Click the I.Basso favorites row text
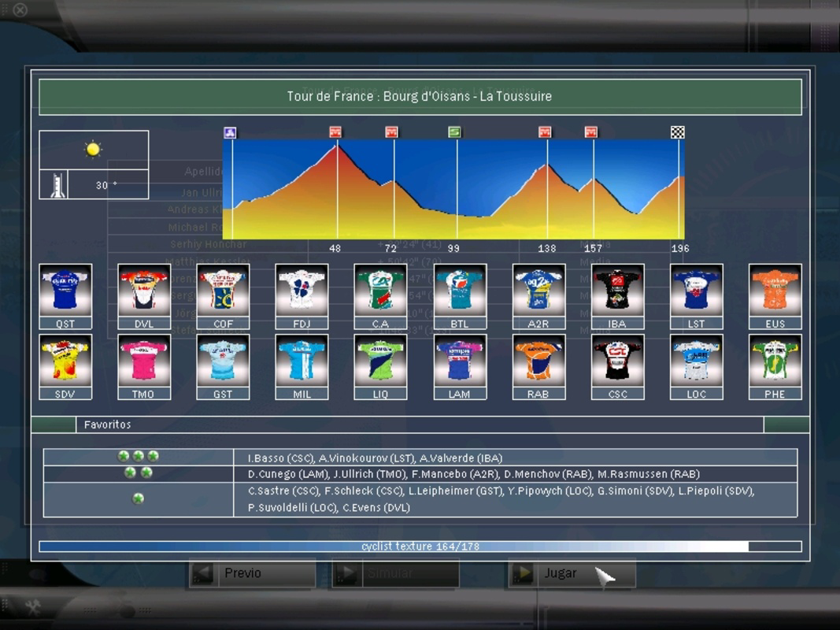This screenshot has height=630, width=840. click(x=375, y=458)
